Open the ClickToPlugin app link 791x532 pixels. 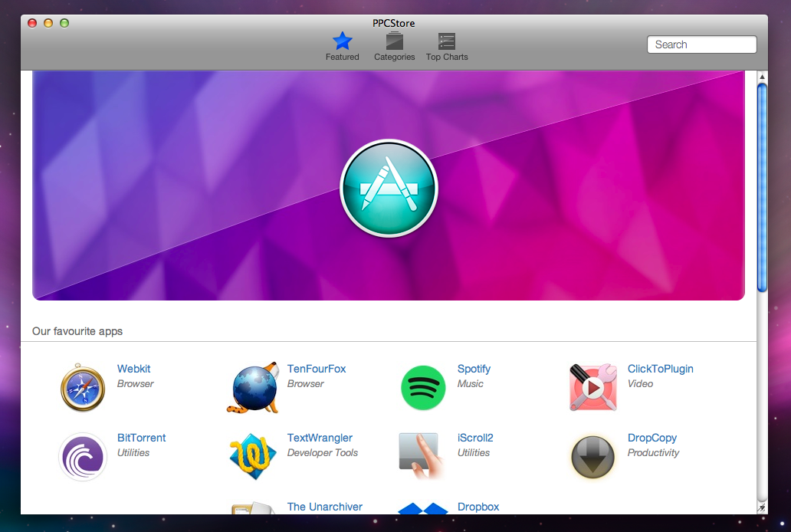pyautogui.click(x=660, y=369)
